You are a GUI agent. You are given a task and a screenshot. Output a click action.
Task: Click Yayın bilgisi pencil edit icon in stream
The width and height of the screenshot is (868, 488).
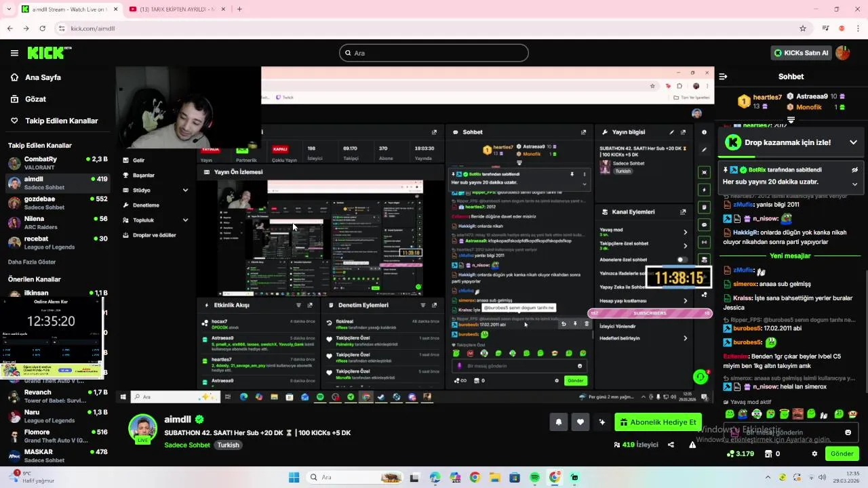(x=672, y=132)
